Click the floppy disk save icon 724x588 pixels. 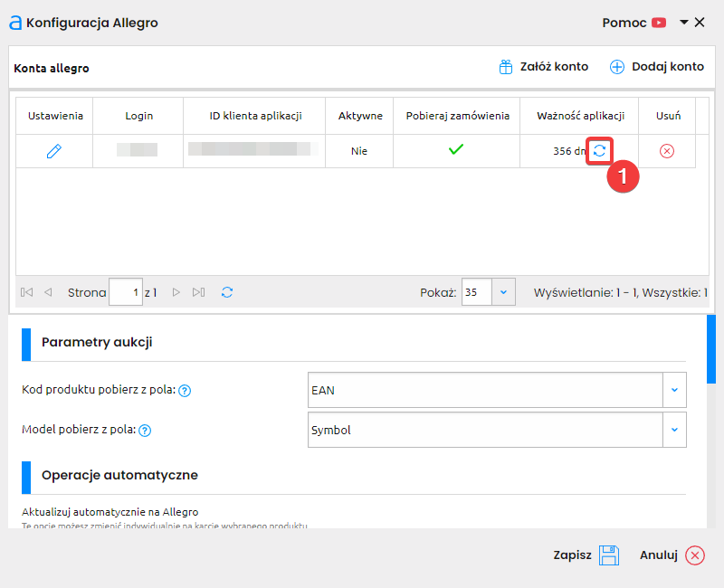pyautogui.click(x=608, y=555)
